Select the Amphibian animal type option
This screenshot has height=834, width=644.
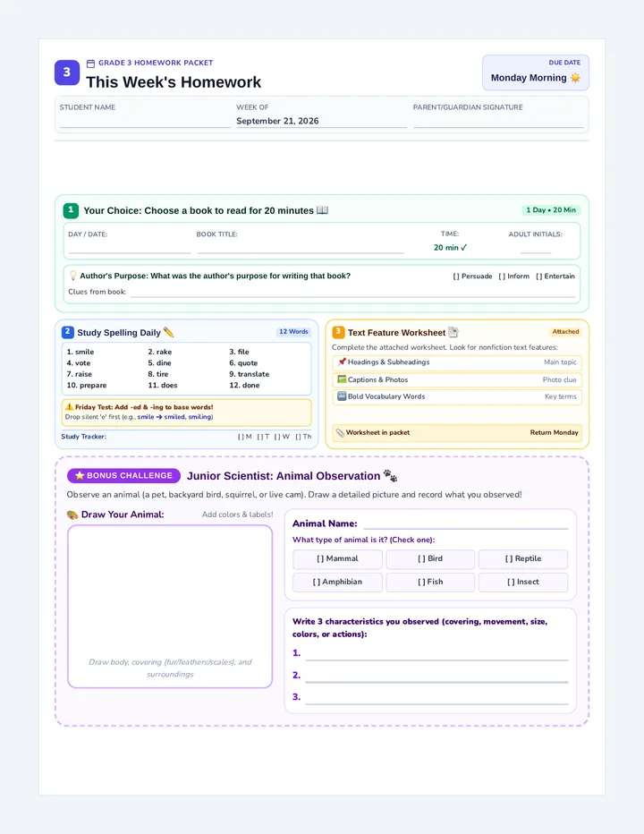tap(338, 583)
